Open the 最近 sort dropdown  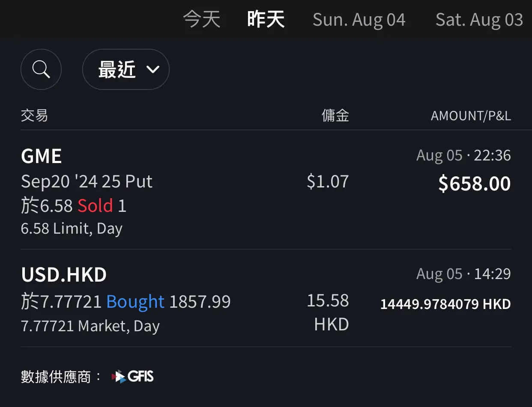(x=126, y=69)
